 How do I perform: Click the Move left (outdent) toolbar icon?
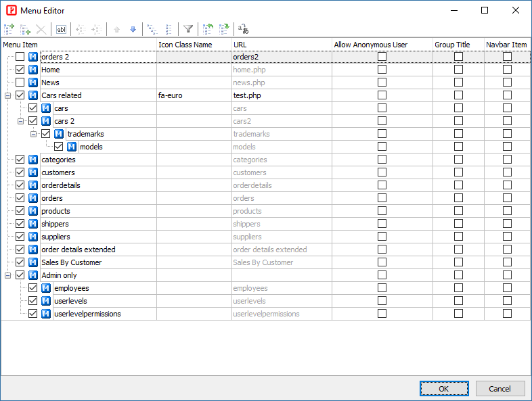pyautogui.click(x=81, y=29)
